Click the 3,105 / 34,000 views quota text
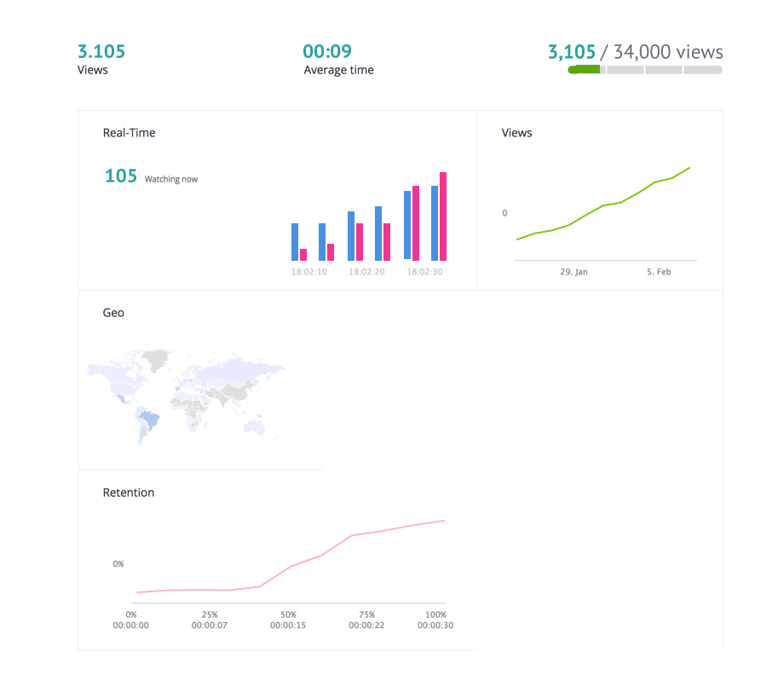 point(635,52)
